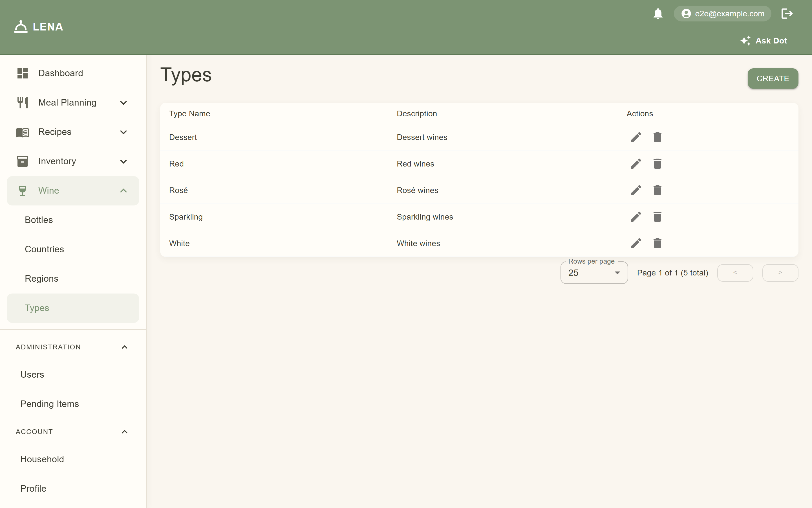The width and height of the screenshot is (812, 508).
Task: Collapse the Administration section
Action: coord(73,347)
